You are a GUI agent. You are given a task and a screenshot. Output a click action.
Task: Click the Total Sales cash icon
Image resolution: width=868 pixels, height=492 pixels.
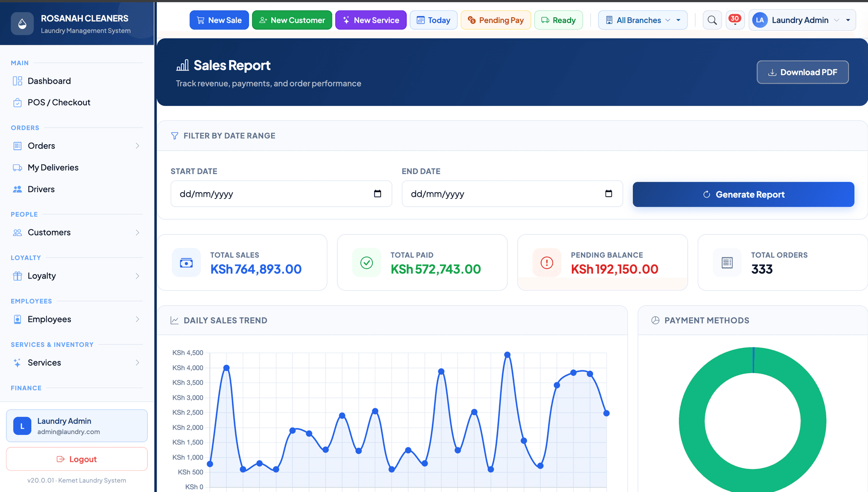186,263
